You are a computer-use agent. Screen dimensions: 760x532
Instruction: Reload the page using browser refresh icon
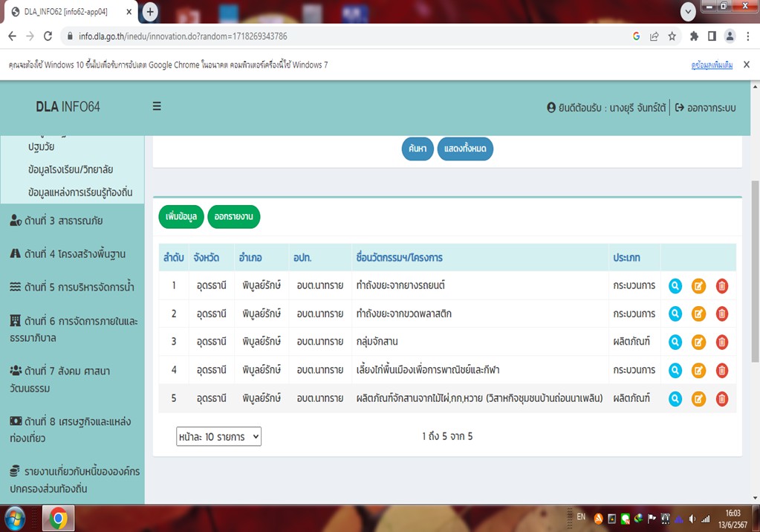pyautogui.click(x=48, y=36)
